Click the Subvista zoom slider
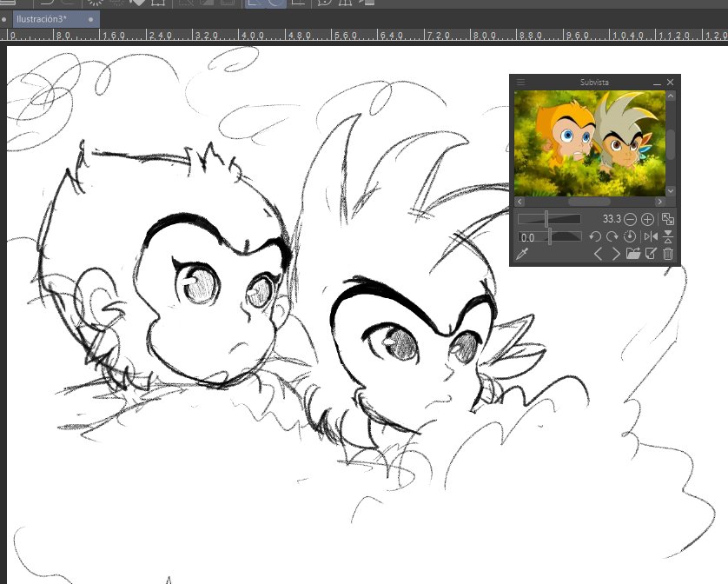728x584 pixels. tap(549, 219)
